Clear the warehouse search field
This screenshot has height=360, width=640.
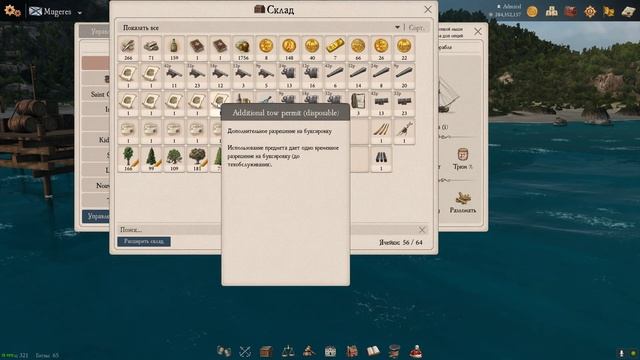point(422,230)
